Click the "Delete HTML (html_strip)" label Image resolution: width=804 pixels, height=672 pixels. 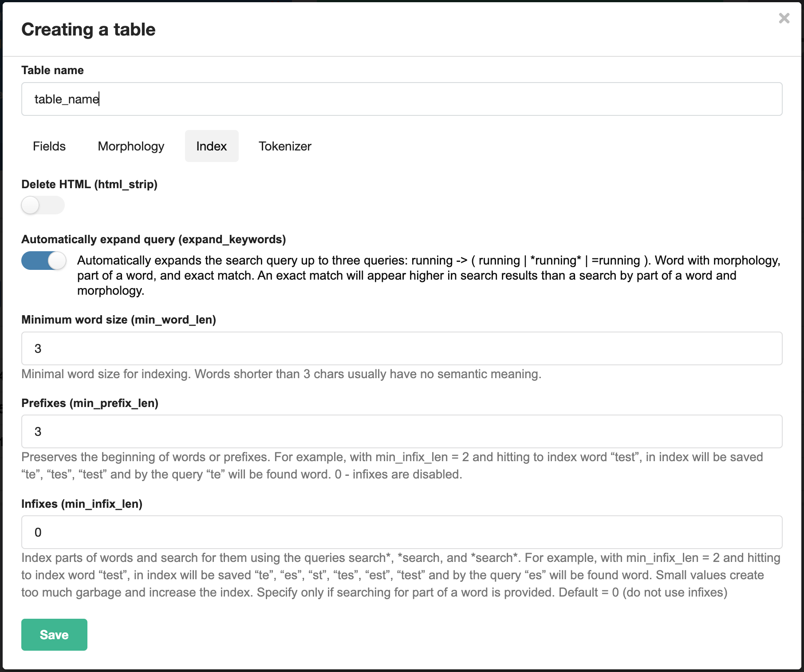(x=89, y=184)
